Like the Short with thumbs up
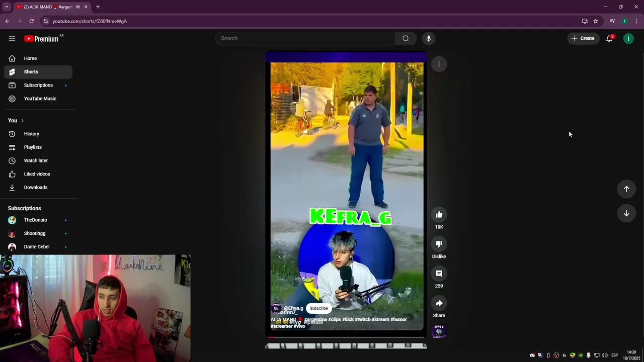 point(439,215)
